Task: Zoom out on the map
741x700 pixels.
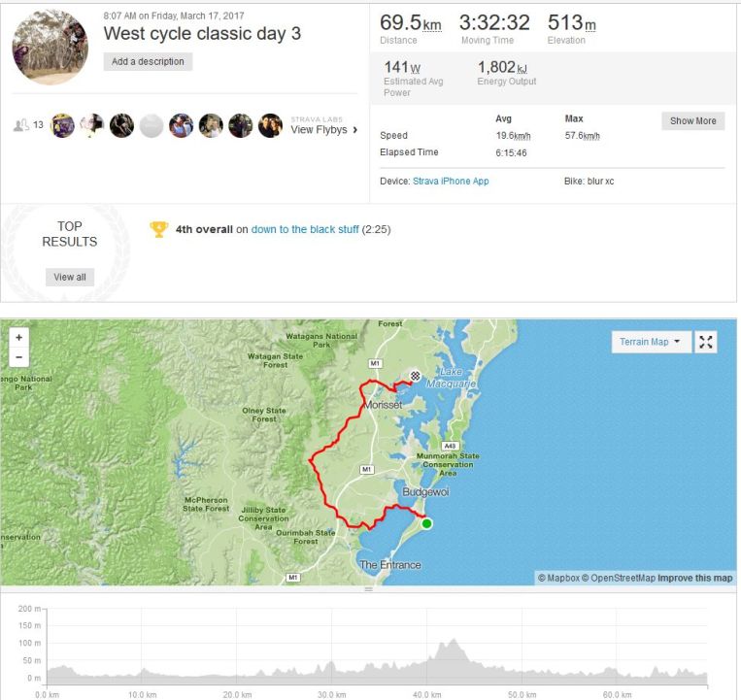Action: tap(19, 355)
